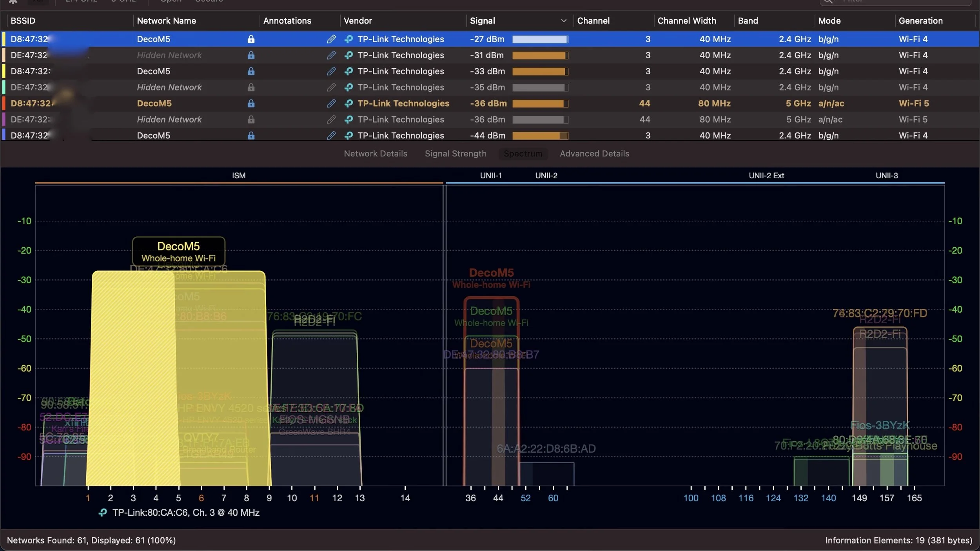
Task: Click the Channel Width column header
Action: point(686,21)
